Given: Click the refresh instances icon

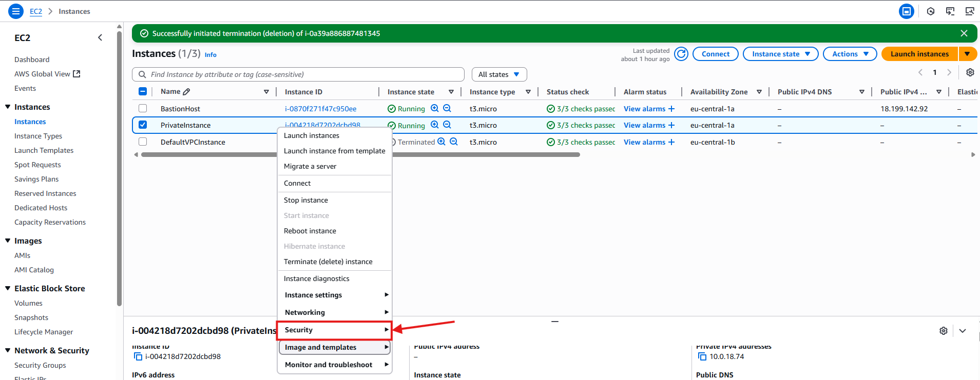Looking at the screenshot, I should coord(681,54).
